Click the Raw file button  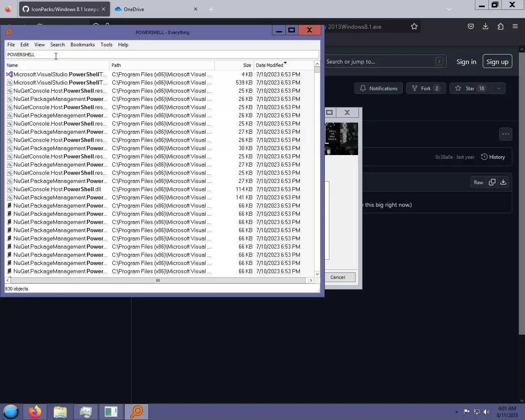479,183
